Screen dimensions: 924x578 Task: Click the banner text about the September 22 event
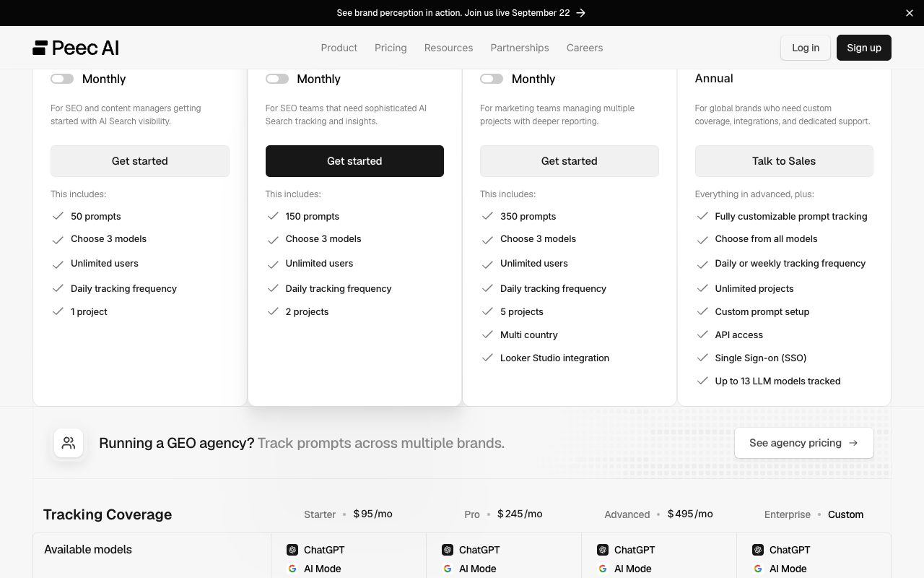point(453,13)
